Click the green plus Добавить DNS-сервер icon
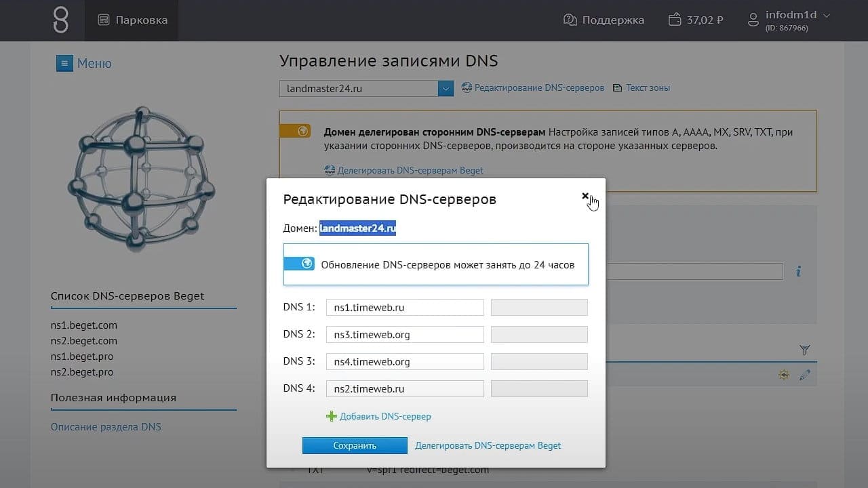This screenshot has height=488, width=868. point(332,416)
